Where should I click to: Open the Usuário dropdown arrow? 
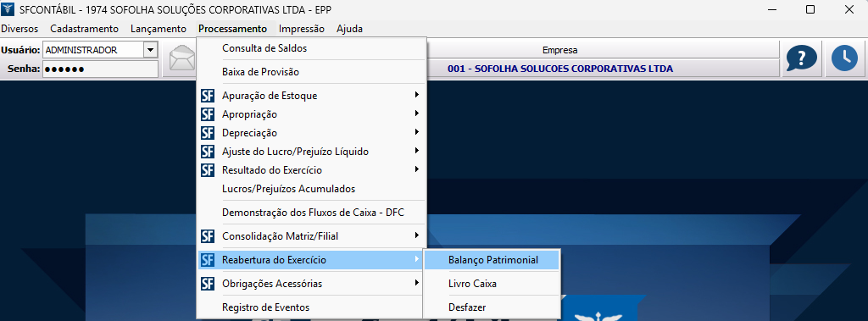click(151, 50)
